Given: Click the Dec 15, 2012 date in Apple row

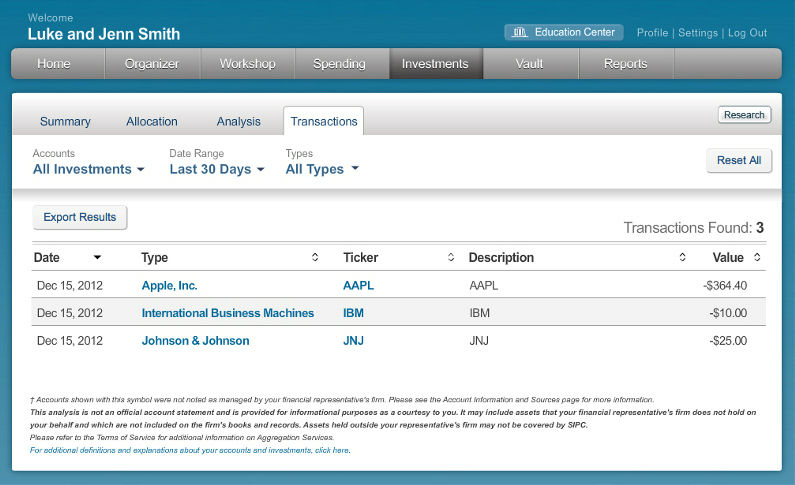Looking at the screenshot, I should click(x=70, y=285).
